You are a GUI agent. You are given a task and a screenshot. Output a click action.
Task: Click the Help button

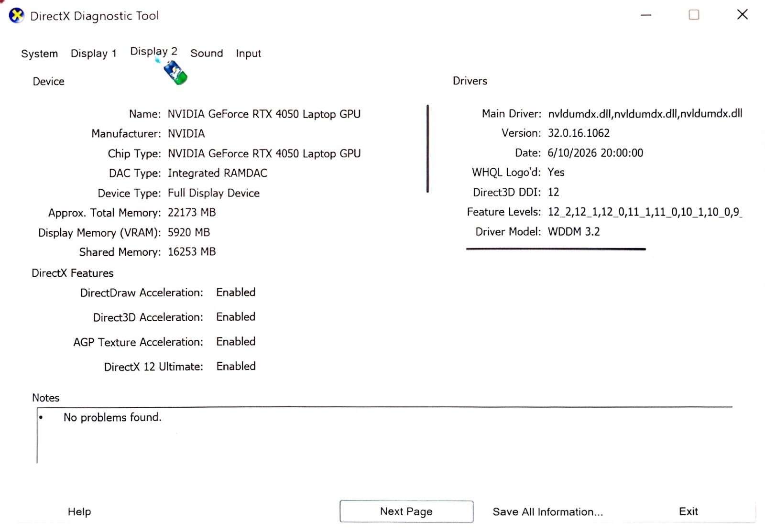(79, 511)
